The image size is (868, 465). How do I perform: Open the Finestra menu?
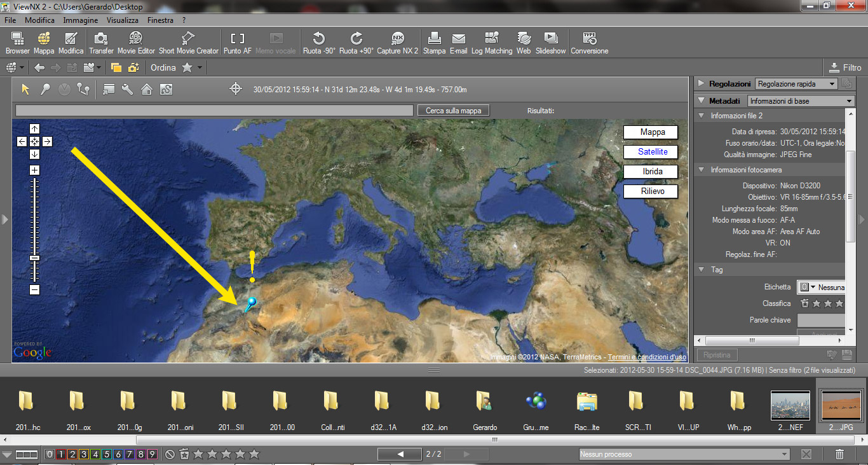[160, 20]
